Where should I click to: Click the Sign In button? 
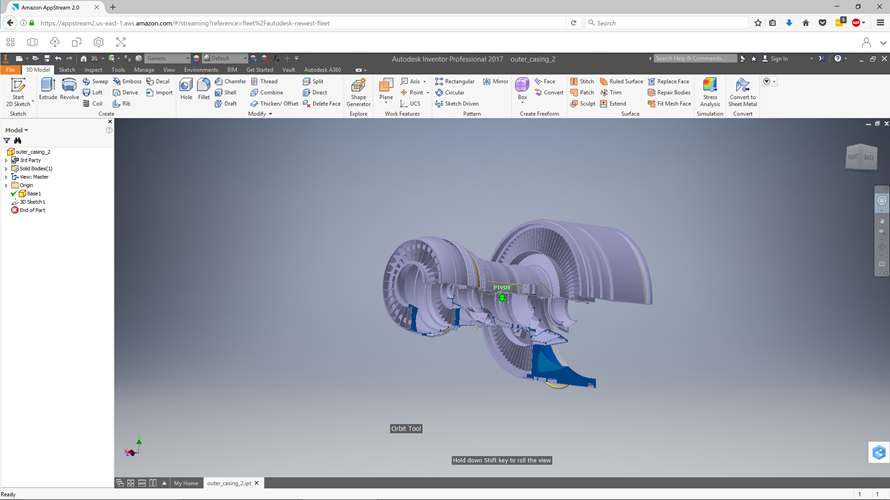[778, 59]
